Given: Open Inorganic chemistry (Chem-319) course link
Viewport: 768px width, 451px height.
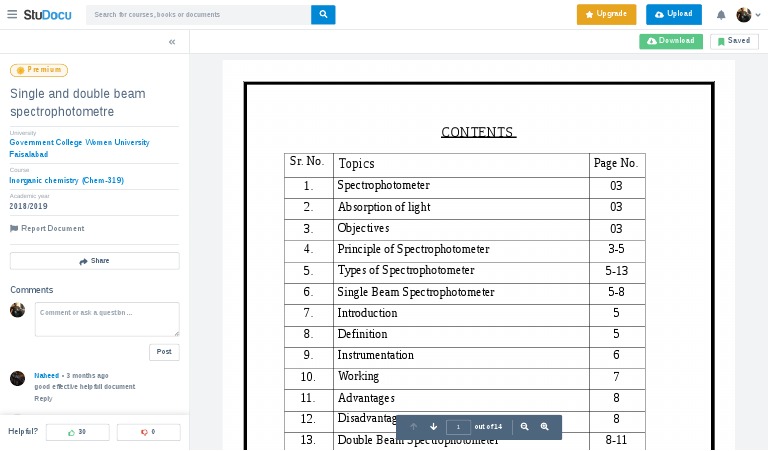Looking at the screenshot, I should (67, 180).
